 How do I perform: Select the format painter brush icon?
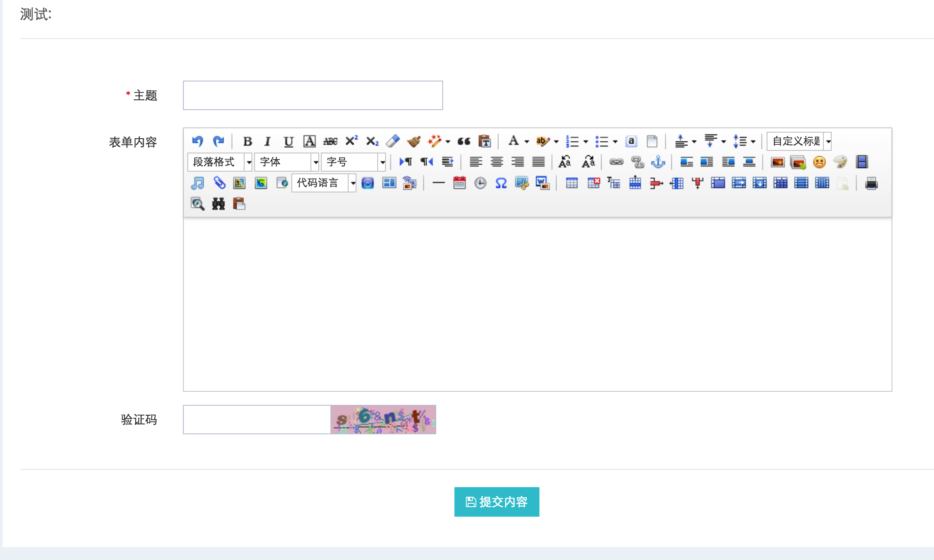[x=414, y=141]
